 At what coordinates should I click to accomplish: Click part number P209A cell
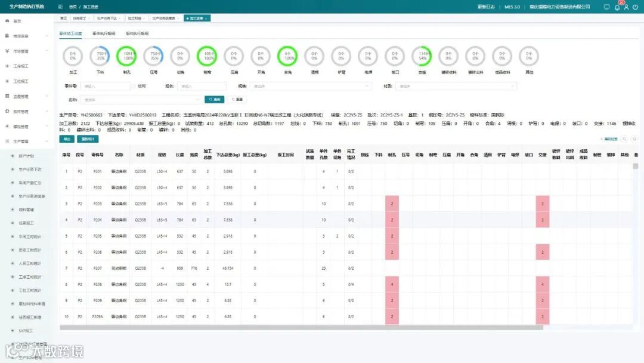point(97,317)
